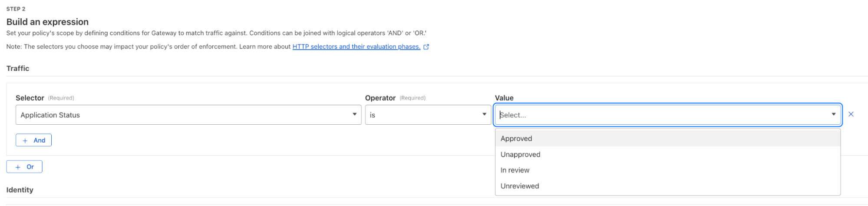Screen dimensions: 868x206
Task: Click the Build an expression heading
Action: [47, 22]
